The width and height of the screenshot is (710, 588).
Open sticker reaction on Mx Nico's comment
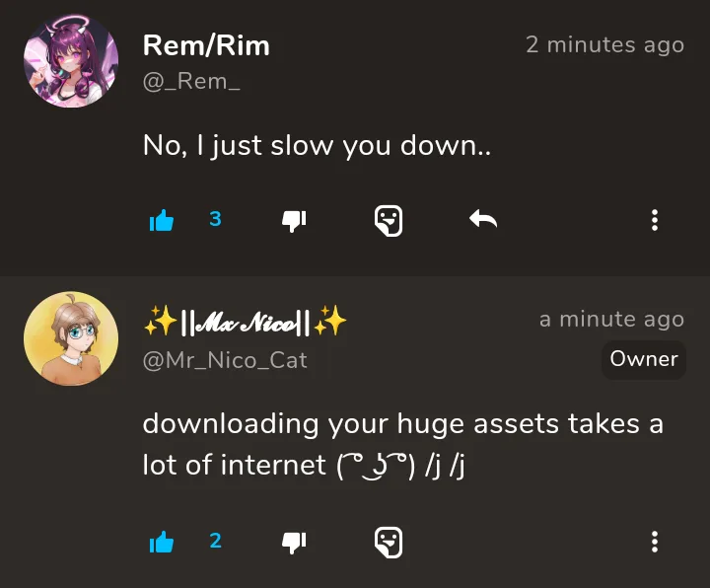[x=389, y=543]
